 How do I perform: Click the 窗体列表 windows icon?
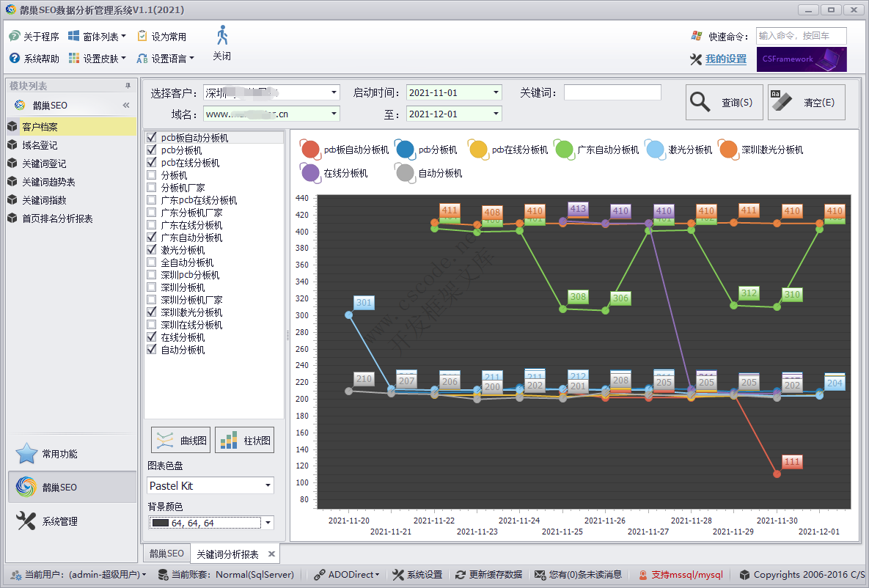(74, 36)
